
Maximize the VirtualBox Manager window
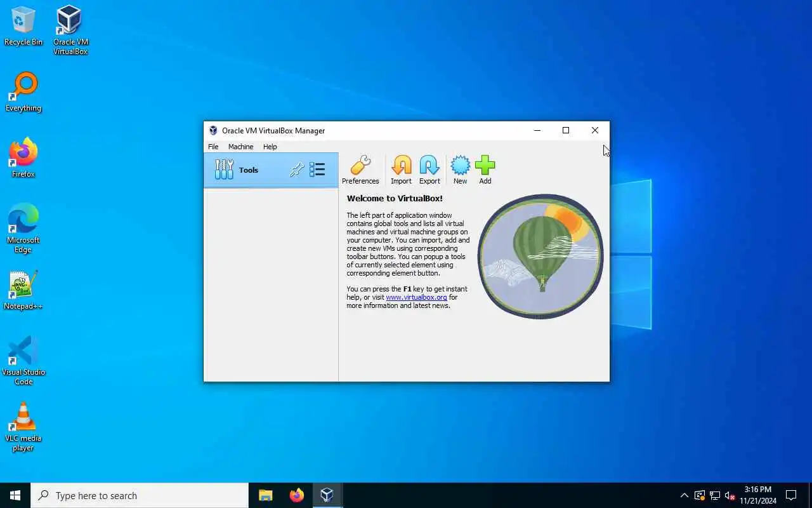566,130
